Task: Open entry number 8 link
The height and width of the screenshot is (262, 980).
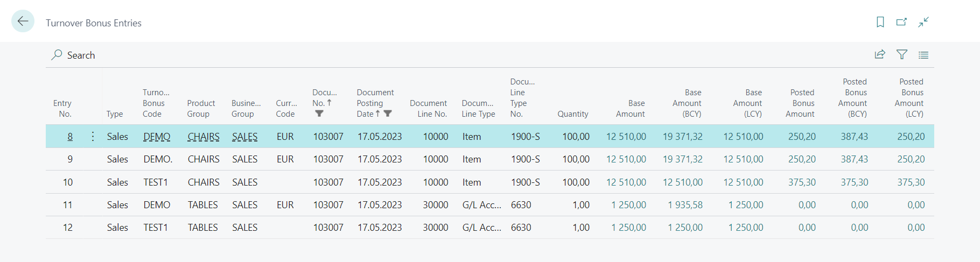Action: pos(70,137)
